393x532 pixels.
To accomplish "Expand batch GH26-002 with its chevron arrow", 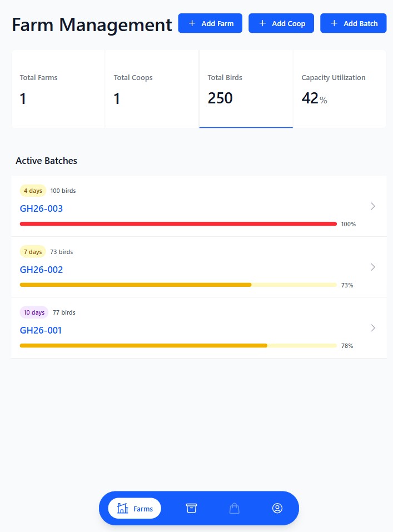I will click(x=373, y=267).
